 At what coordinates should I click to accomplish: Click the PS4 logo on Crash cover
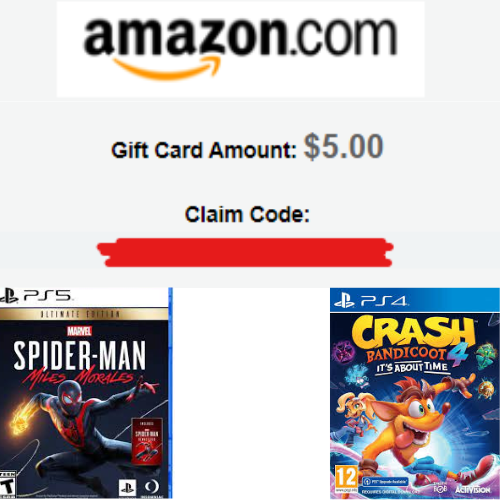(x=371, y=300)
